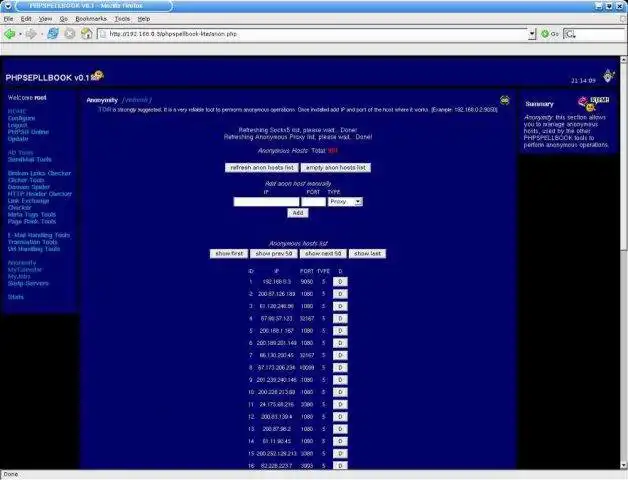Image resolution: width=628 pixels, height=480 pixels.
Task: Open the View menu
Action: click(45, 19)
